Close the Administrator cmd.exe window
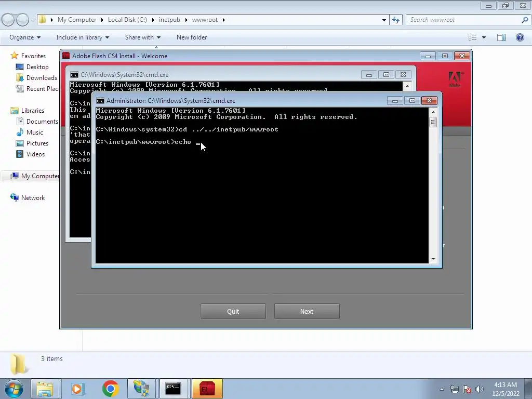Screen dimensions: 532x399 pyautogui.click(x=429, y=101)
